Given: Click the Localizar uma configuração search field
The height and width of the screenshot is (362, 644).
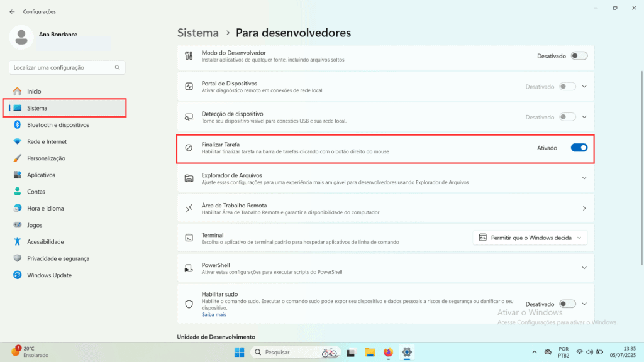Looking at the screenshot, I should [67, 67].
